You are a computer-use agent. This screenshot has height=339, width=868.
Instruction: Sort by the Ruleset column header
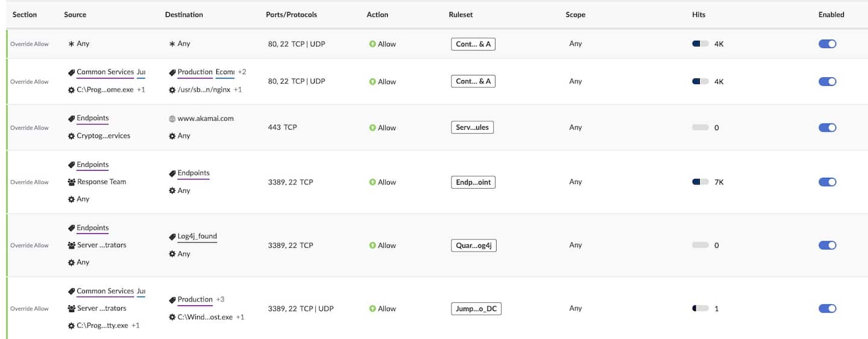(461, 14)
